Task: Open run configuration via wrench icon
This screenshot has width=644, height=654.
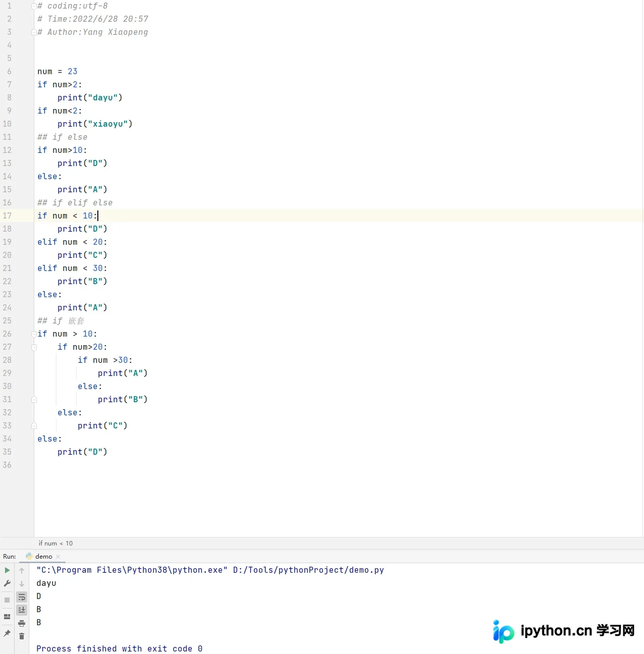Action: 7,583
